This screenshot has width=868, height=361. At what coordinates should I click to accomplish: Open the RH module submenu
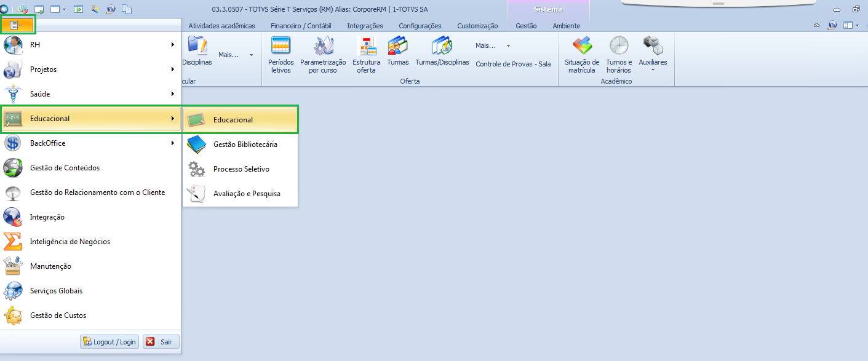point(91,45)
